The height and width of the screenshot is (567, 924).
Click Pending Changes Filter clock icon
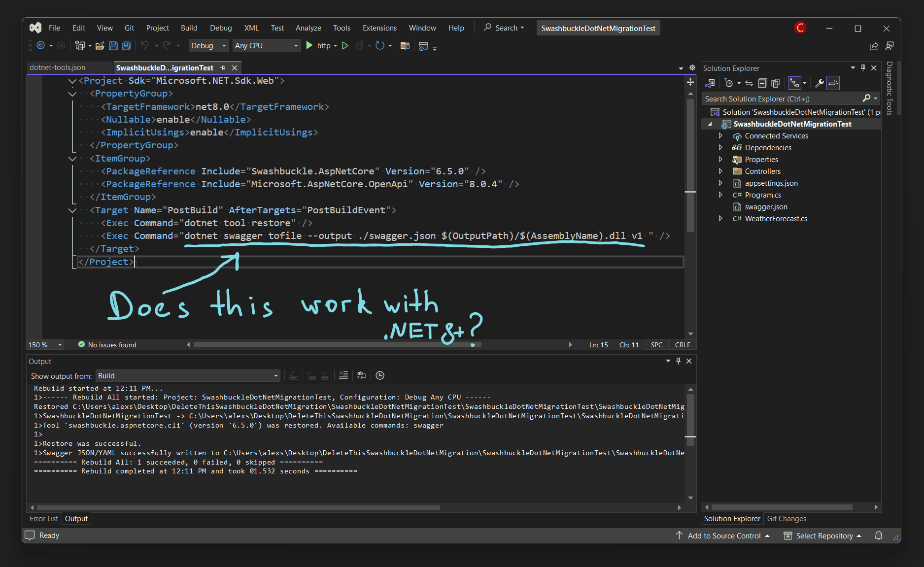(729, 83)
